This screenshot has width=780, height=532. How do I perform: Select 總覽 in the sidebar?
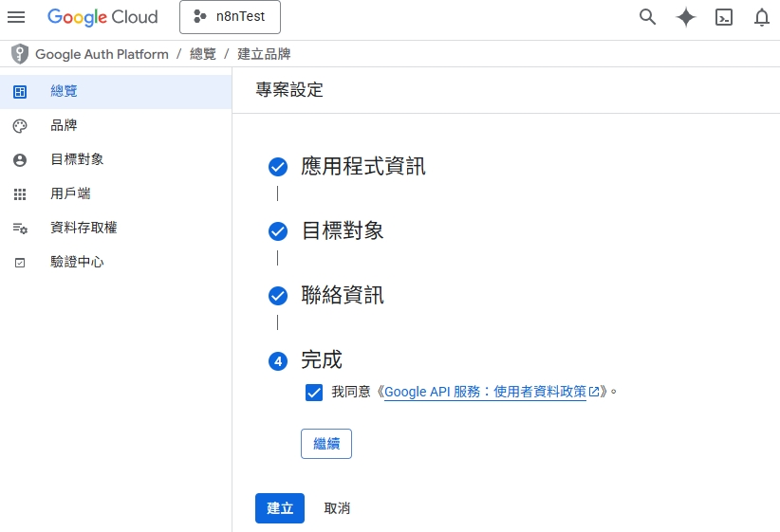116,91
